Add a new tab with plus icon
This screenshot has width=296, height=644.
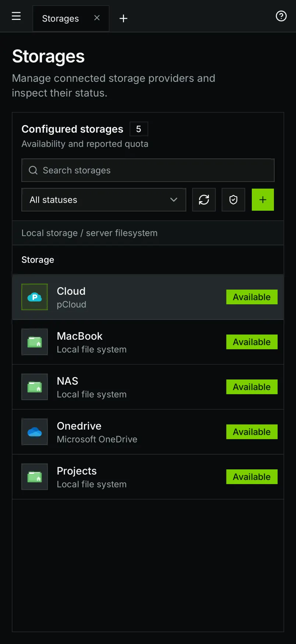click(x=123, y=18)
